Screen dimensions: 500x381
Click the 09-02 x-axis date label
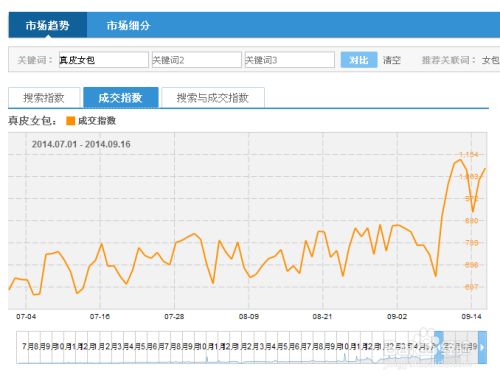click(x=397, y=317)
